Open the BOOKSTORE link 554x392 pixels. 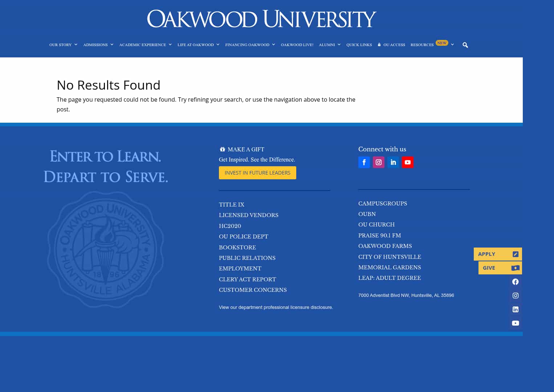pyautogui.click(x=237, y=247)
